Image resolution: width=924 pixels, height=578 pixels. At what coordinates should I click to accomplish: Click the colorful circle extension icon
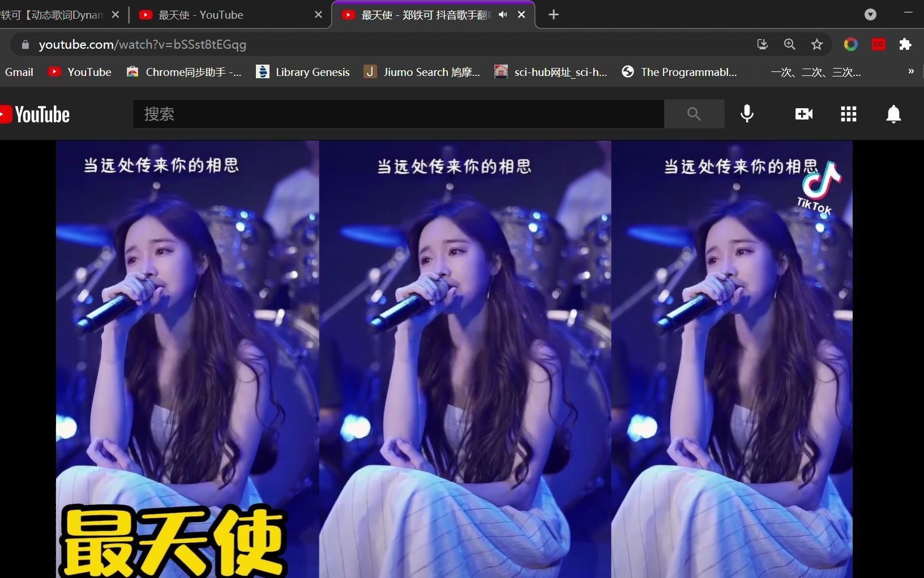click(x=851, y=44)
